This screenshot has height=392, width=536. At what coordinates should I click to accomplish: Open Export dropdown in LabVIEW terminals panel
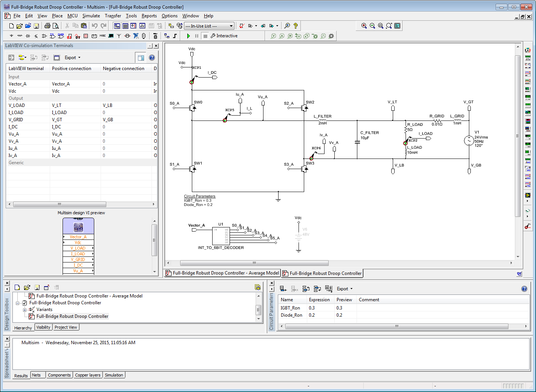(x=73, y=58)
